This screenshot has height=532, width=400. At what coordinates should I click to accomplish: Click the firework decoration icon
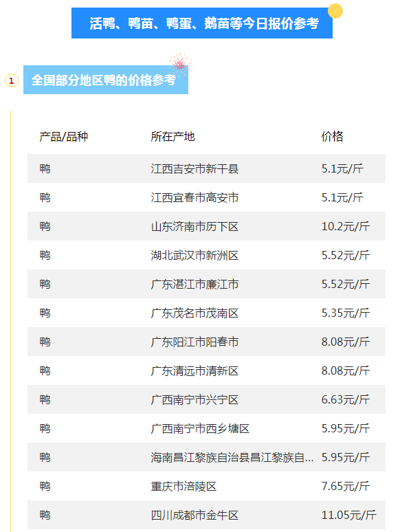pyautogui.click(x=180, y=64)
